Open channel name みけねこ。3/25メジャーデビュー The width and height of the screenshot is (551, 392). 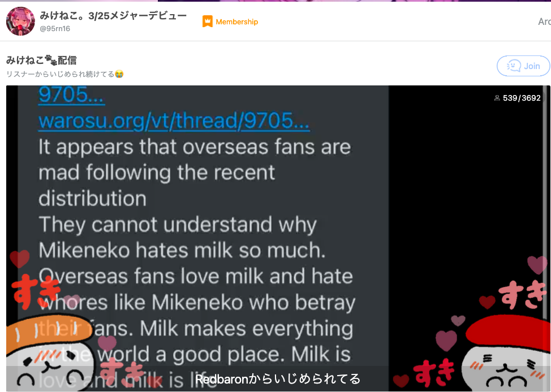pos(113,15)
